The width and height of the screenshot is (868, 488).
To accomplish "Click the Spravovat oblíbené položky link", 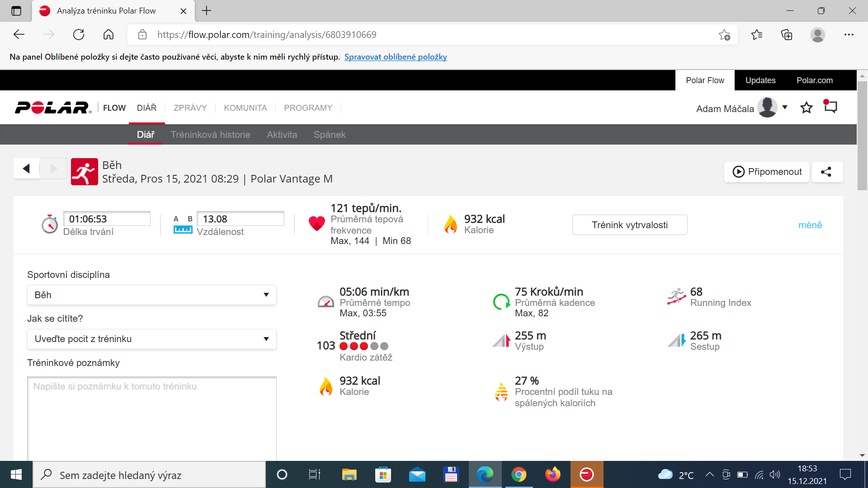I will click(x=396, y=57).
